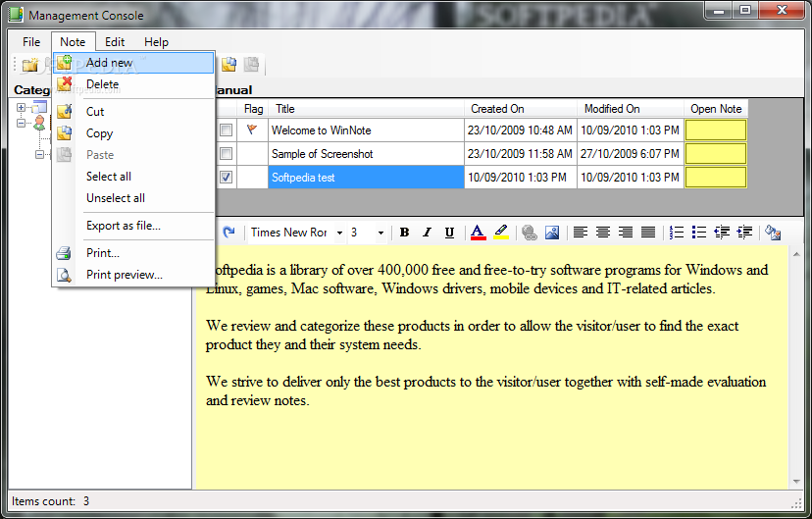
Task: Click the yellow highlight marker icon
Action: coord(501,233)
